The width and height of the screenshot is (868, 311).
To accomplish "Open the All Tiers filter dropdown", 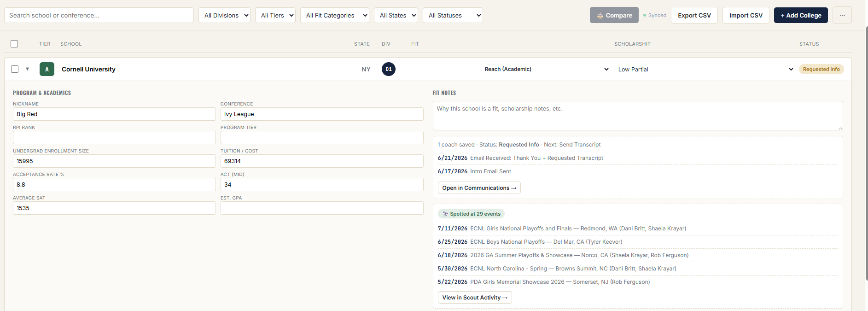I will click(275, 15).
